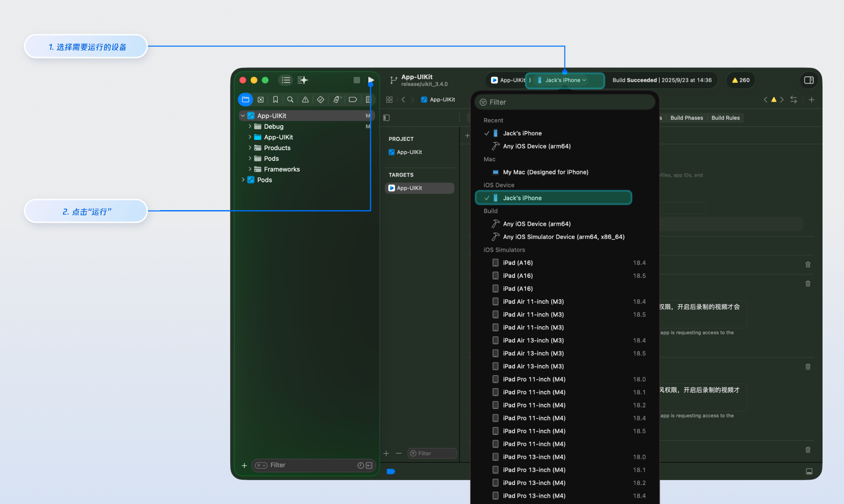
Task: Choose My Mac (Designed for iPhone)
Action: [545, 172]
